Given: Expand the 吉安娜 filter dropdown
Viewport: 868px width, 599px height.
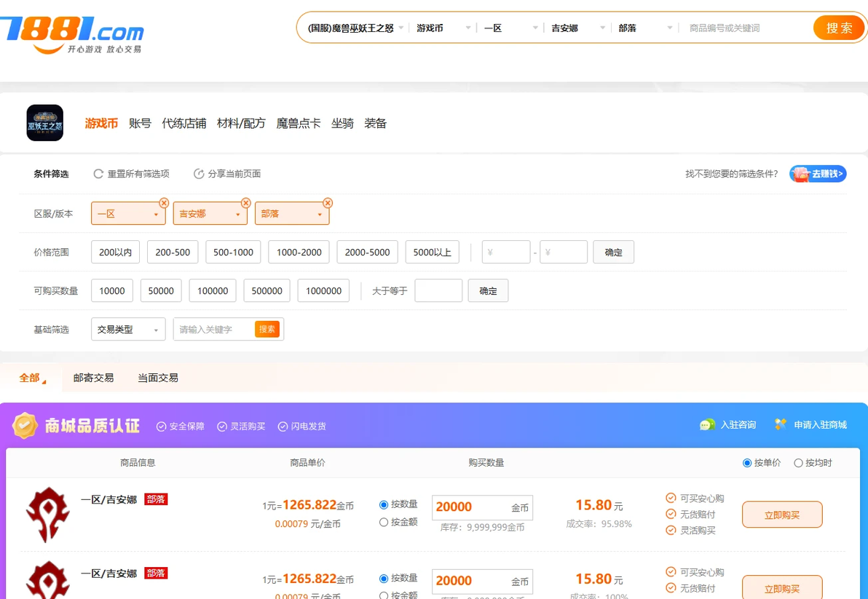Looking at the screenshot, I should [x=210, y=213].
